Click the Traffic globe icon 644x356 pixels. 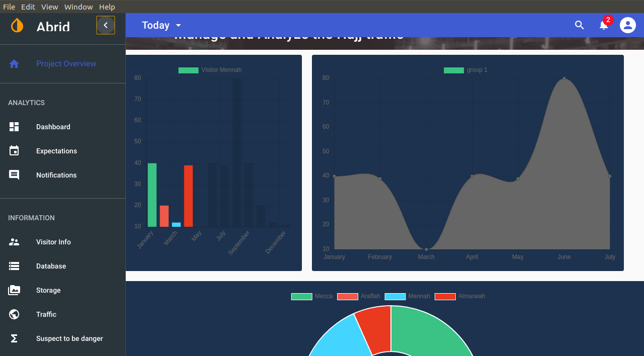pos(14,314)
